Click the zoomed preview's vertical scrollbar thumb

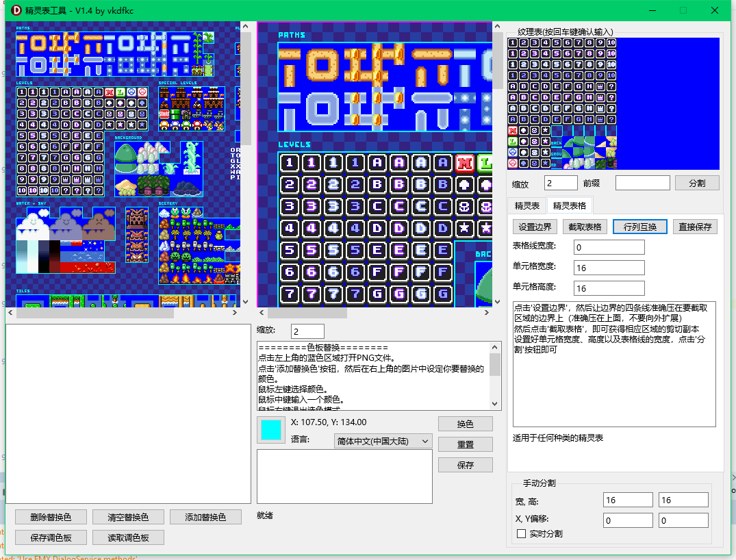[x=498, y=60]
